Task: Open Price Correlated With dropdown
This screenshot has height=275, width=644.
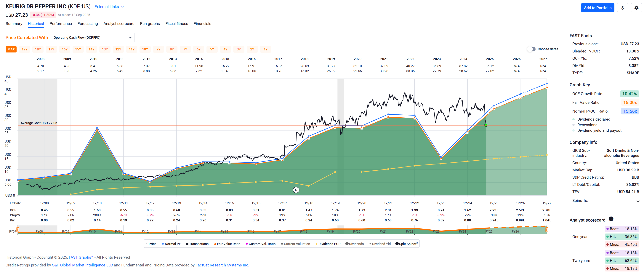Action: pos(92,38)
